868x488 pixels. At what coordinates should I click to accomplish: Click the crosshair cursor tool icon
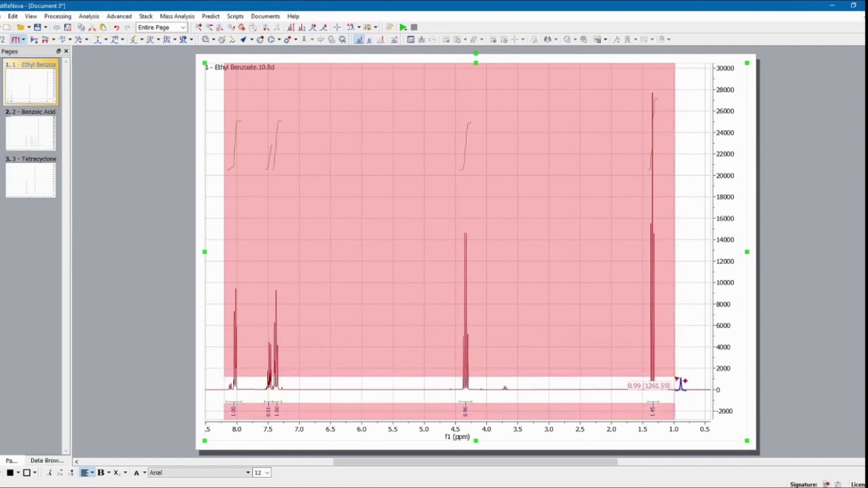(336, 27)
